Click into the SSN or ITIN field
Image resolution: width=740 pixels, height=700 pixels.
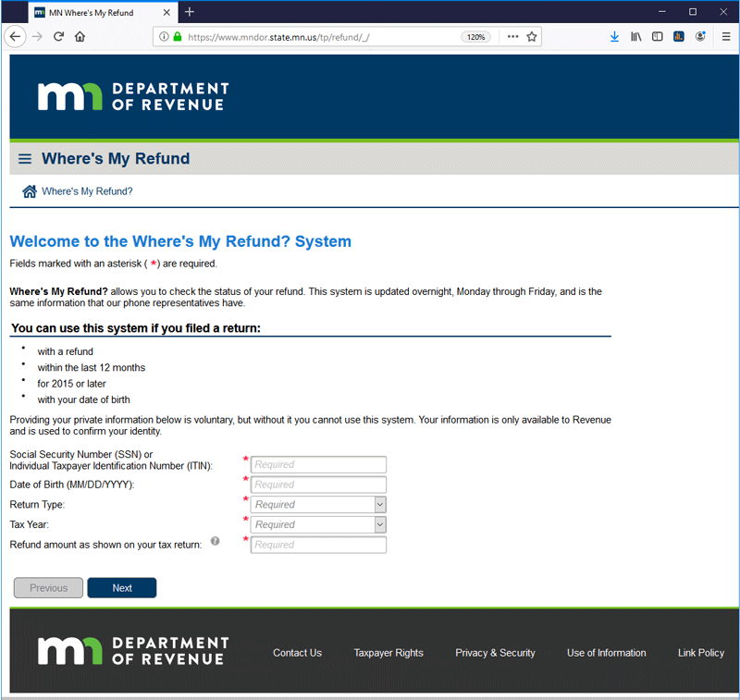tap(318, 464)
